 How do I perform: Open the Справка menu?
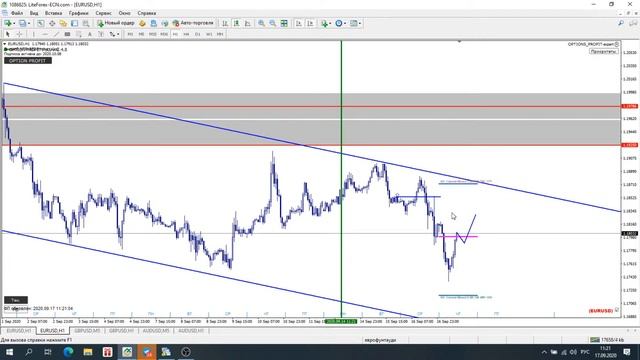[147, 13]
